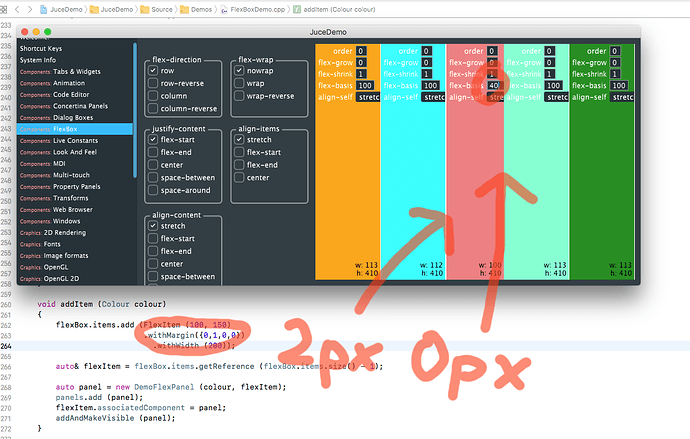
Task: Close the JuceDemo window with red button
Action: click(x=25, y=32)
